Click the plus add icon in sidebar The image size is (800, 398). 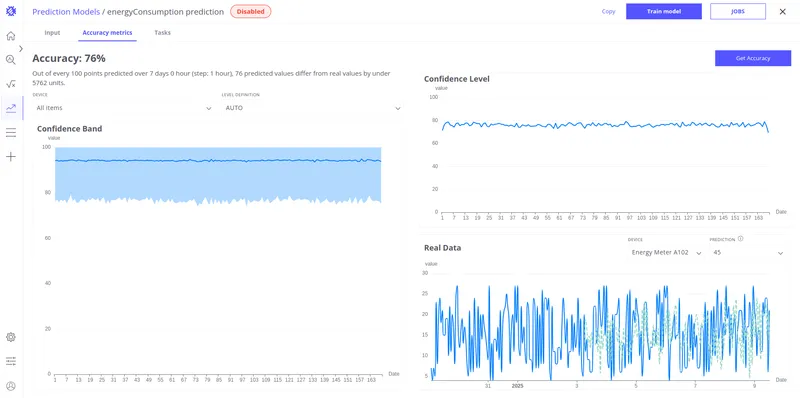tap(11, 157)
